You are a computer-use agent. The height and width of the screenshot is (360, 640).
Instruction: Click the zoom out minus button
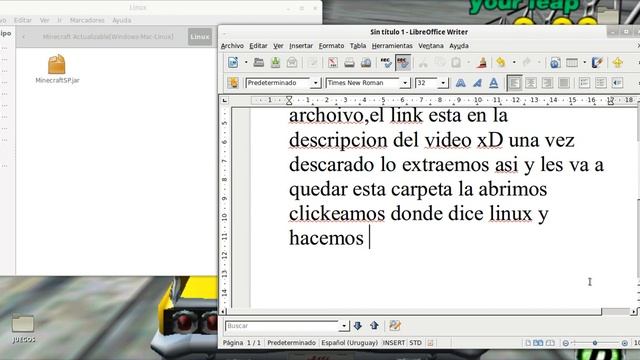pyautogui.click(x=566, y=343)
